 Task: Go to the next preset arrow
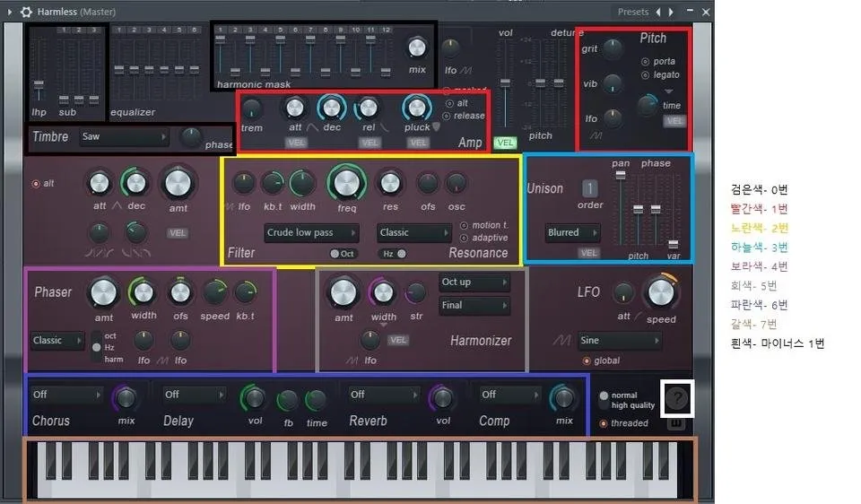pyautogui.click(x=671, y=12)
